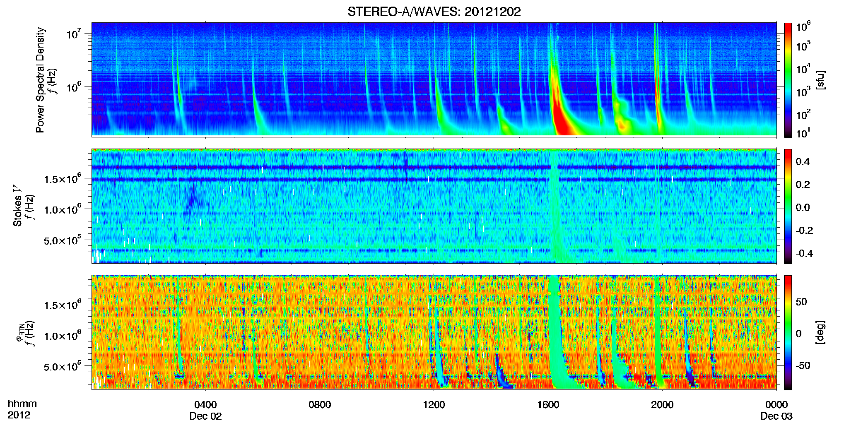868x447 pixels.
Task: Click inside the φRTN spectrogram panel
Action: click(x=434, y=332)
